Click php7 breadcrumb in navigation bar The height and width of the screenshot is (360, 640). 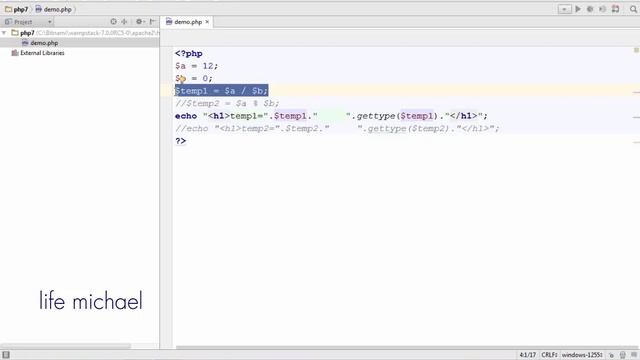click(17, 9)
